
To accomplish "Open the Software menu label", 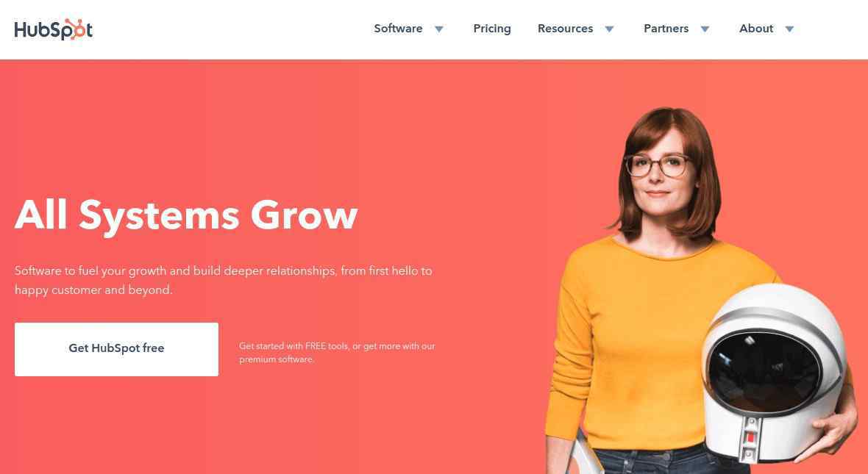I will tap(398, 29).
